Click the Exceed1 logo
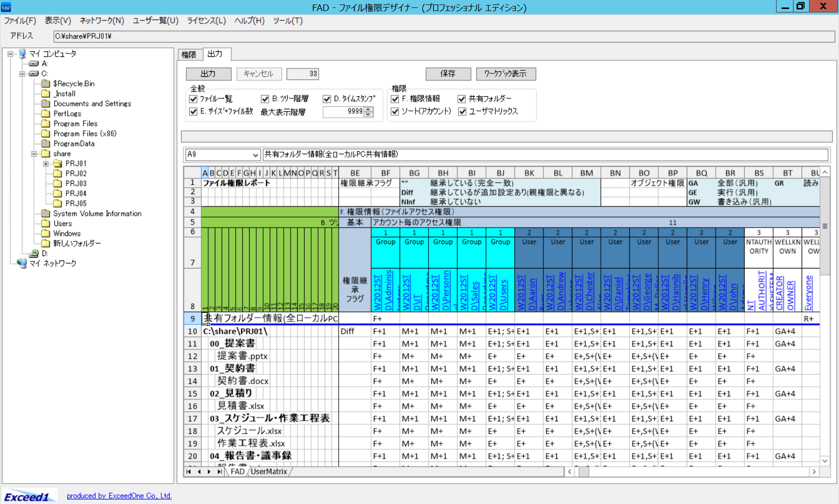839x504 pixels. (x=27, y=497)
